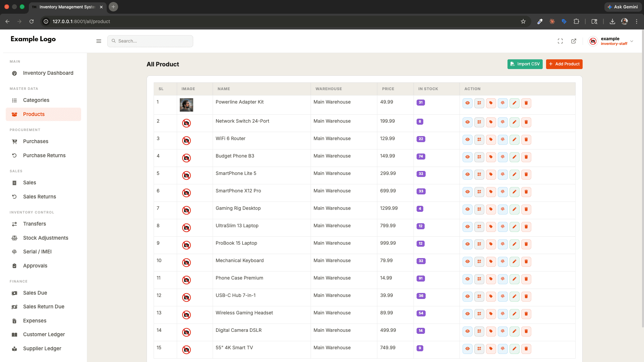Delete USB-C Hub 7-in-1 product
Screen dimensions: 644x362
coord(526,296)
